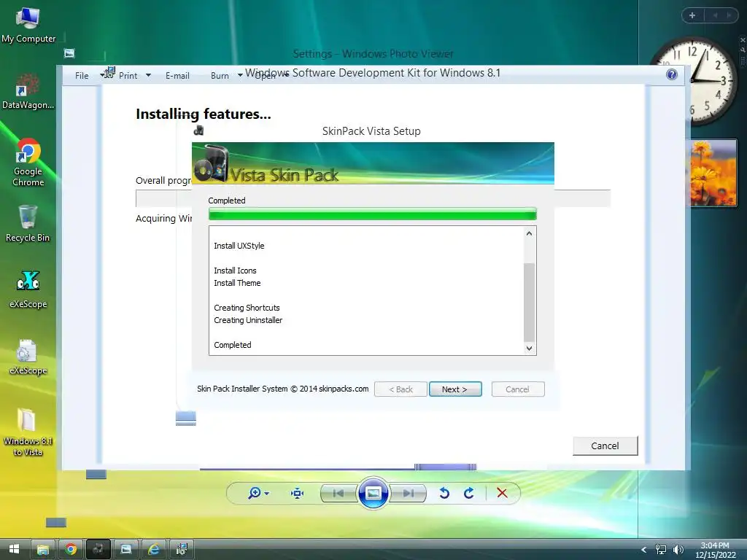Open My Computer desktop icon
This screenshot has height=560, width=747.
(x=28, y=26)
